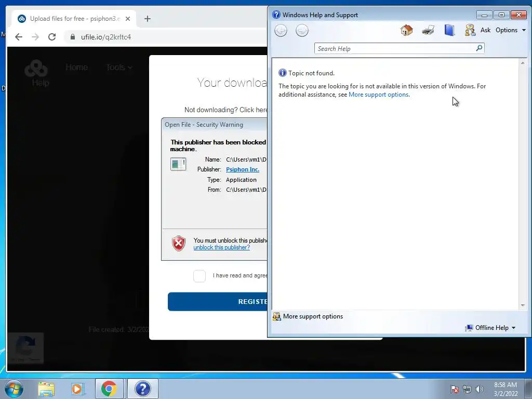Click the ufile cloud logo
532x399 pixels.
(x=36, y=68)
